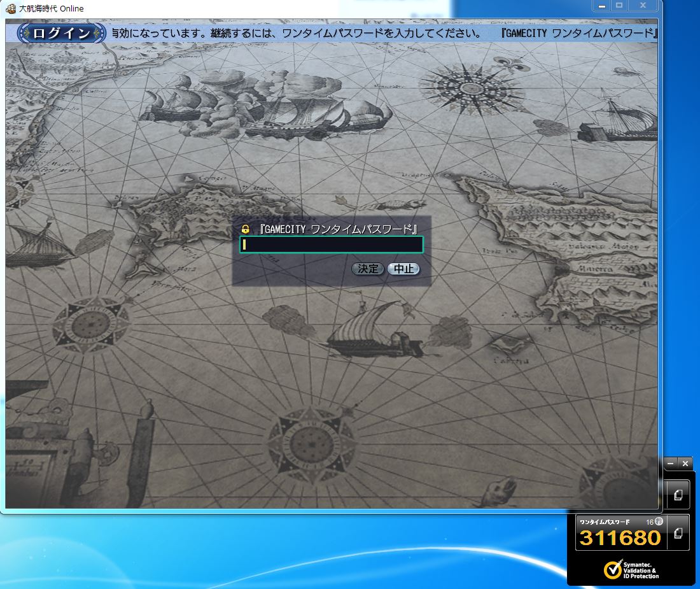Image resolution: width=700 pixels, height=589 pixels.
Task: Click the ログイン header badge
Action: 61,34
